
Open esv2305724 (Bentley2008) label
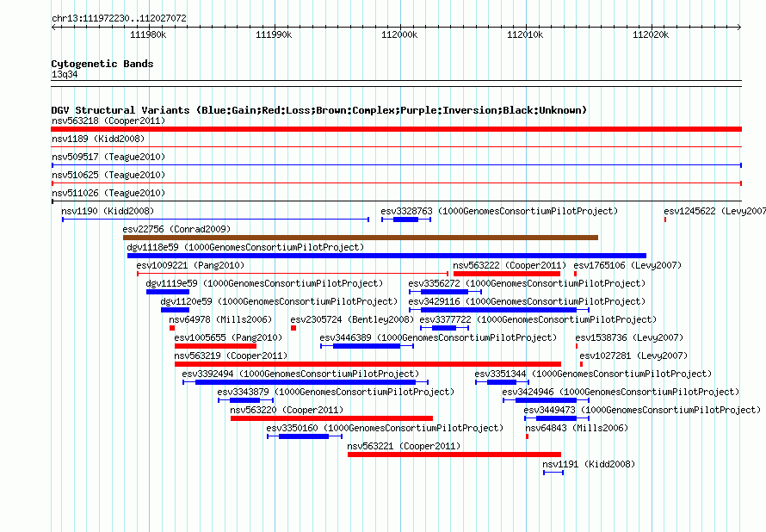tap(352, 319)
